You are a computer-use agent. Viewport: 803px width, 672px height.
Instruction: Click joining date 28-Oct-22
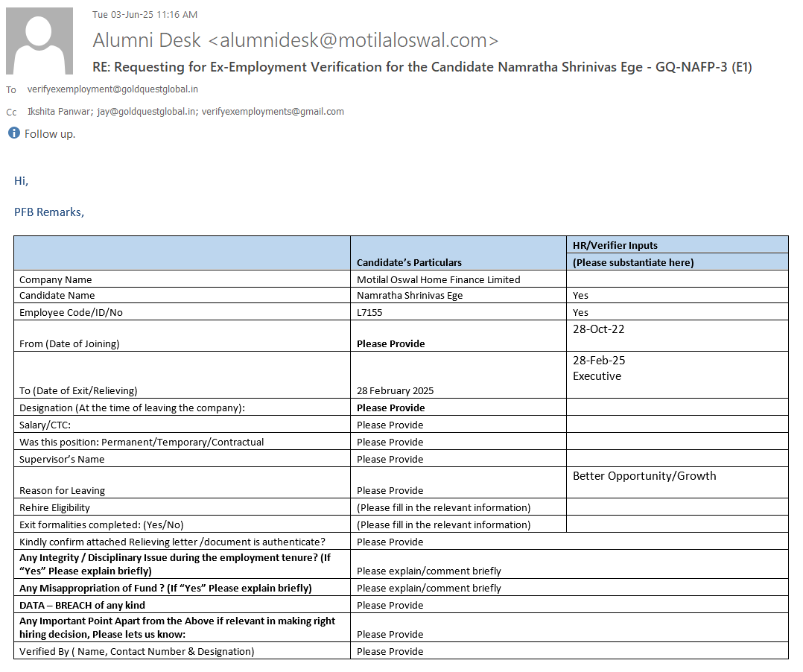(599, 329)
